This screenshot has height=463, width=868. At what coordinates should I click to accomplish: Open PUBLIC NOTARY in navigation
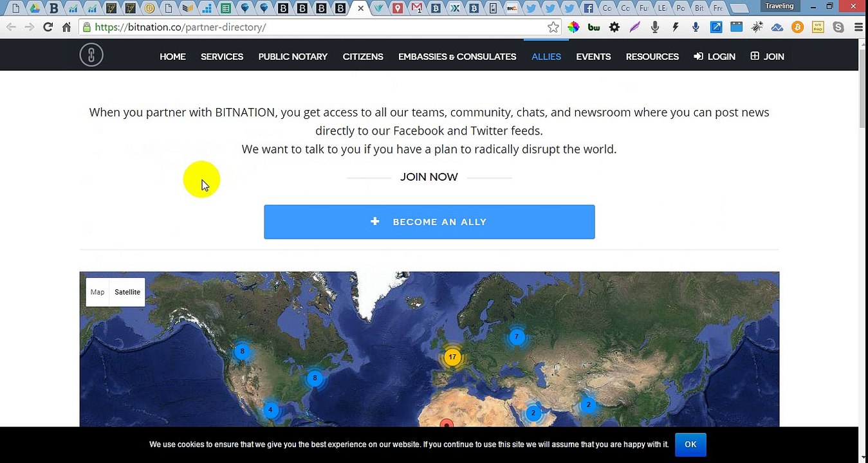[x=293, y=57]
